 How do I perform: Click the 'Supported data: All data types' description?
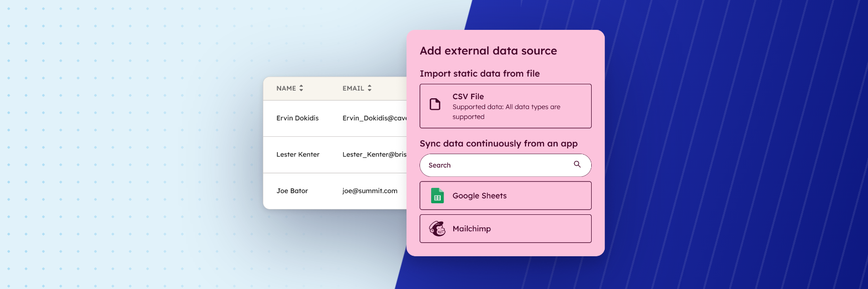click(x=506, y=112)
